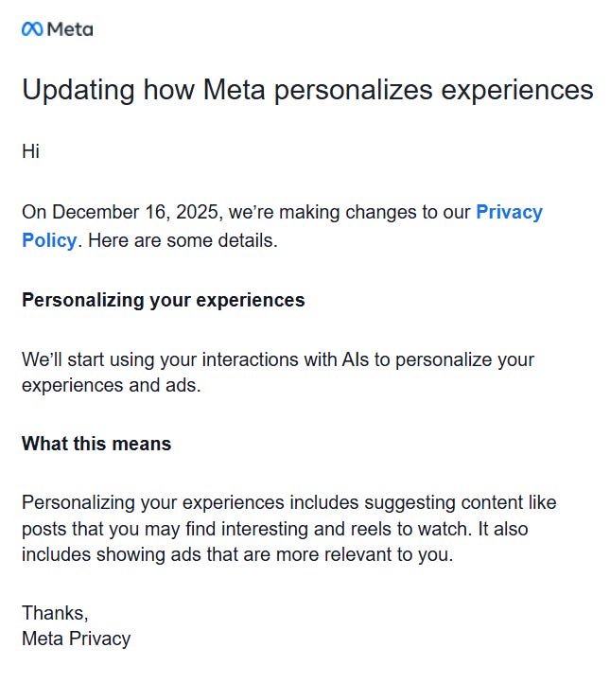Click the word "Policy" in the blue link
Viewport: 610px width, 700px height.
pos(49,240)
